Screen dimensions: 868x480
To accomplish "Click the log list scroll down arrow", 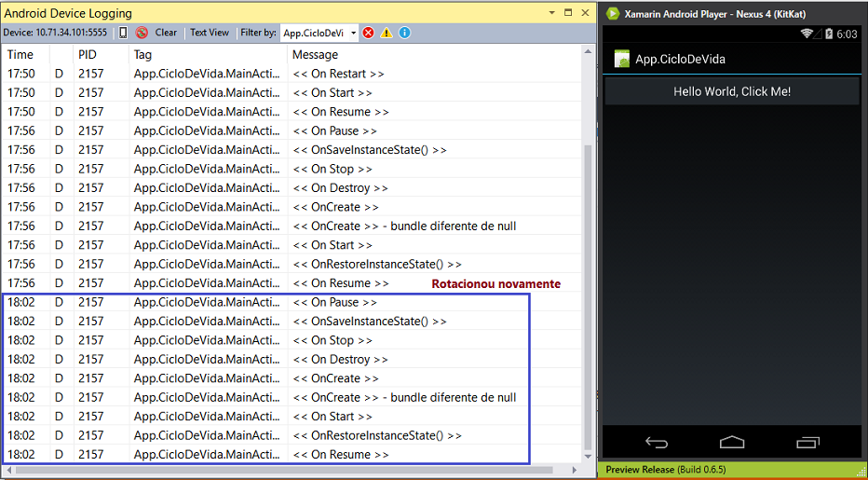I will (x=588, y=457).
